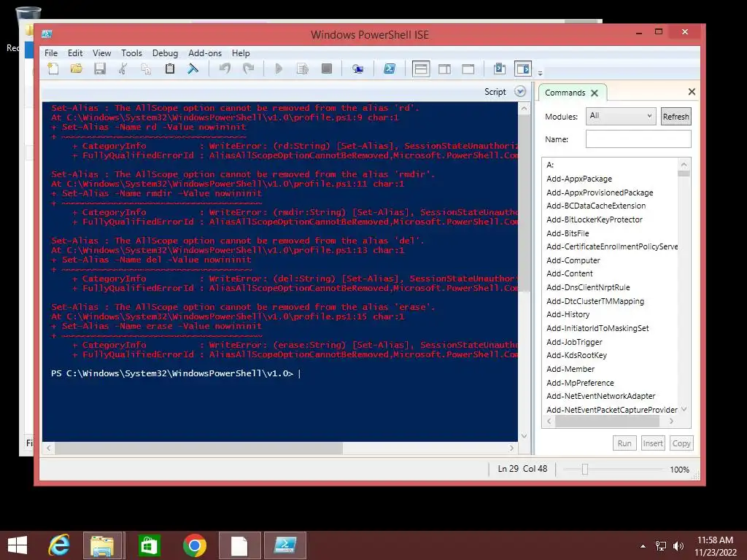Open Internet Explorer from the taskbar
This screenshot has width=747, height=560.
[59, 545]
